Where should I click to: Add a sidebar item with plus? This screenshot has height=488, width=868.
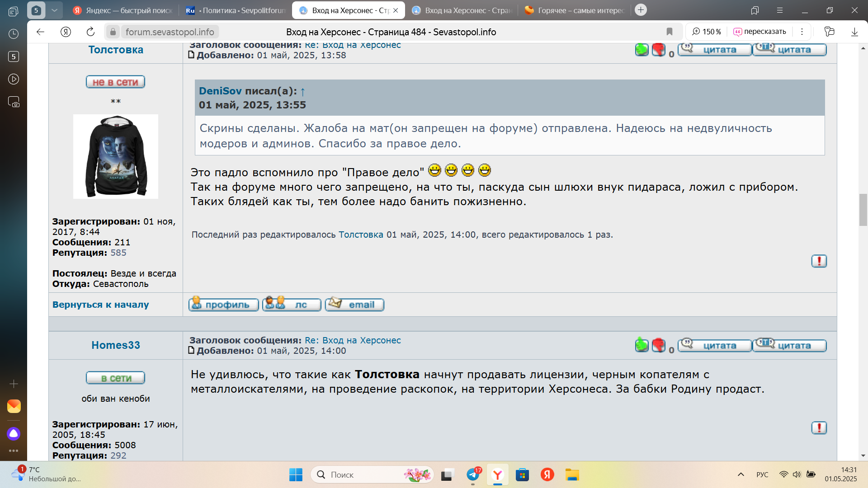[14, 384]
